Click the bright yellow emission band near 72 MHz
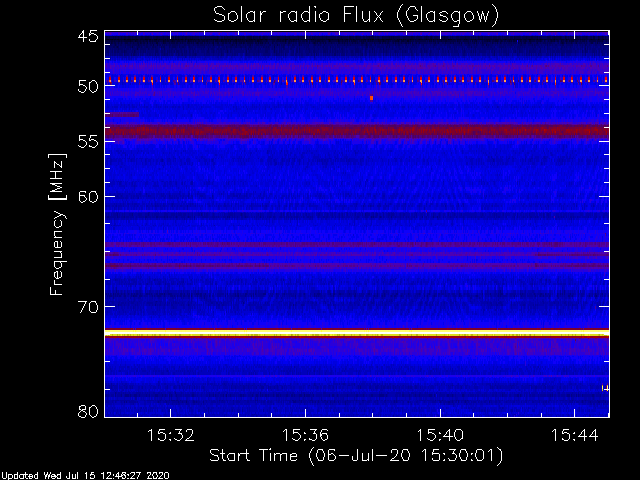 pos(357,333)
